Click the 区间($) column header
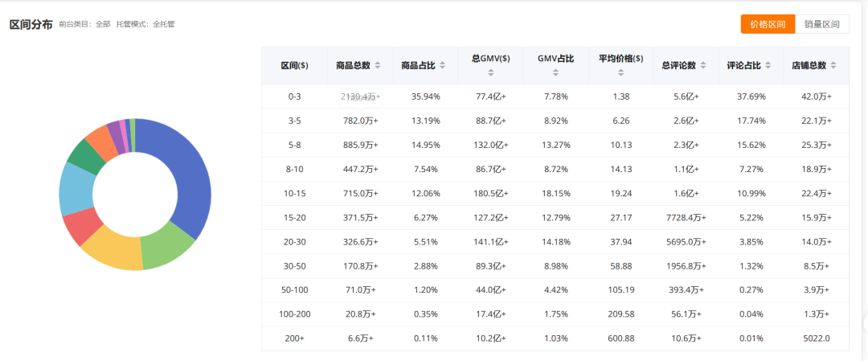The width and height of the screenshot is (868, 361). click(x=294, y=65)
